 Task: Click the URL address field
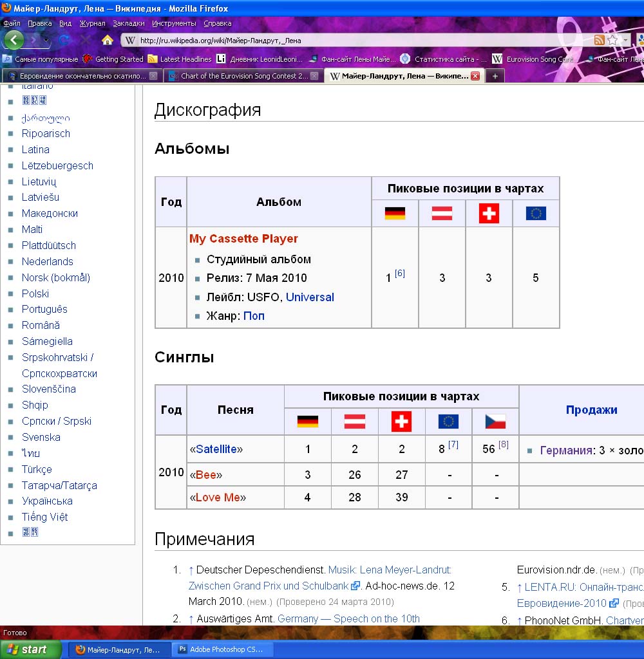[x=361, y=40]
